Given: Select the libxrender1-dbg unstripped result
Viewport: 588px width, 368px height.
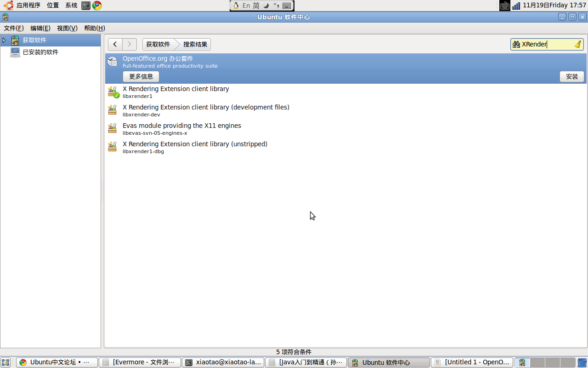Looking at the screenshot, I should click(345, 147).
